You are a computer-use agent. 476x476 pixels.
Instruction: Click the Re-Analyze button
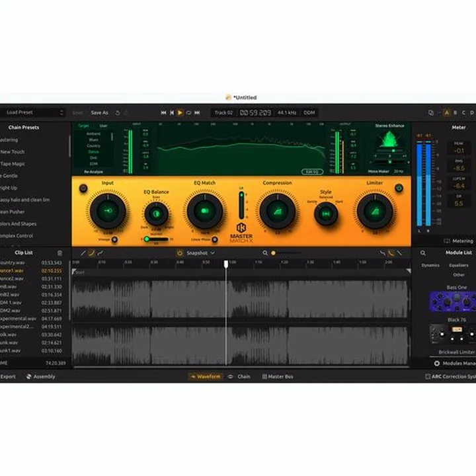(93, 172)
